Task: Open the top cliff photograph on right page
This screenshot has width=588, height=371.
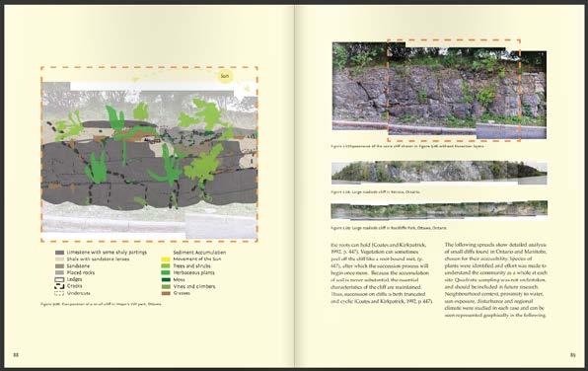Action: coord(439,90)
